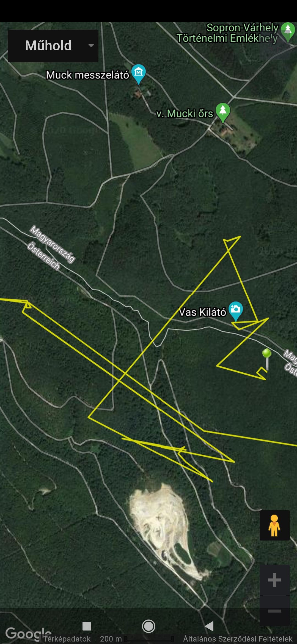Viewport: 297px width, 644px height.
Task: Click the Vas Kilátó text label
Action: click(x=202, y=312)
